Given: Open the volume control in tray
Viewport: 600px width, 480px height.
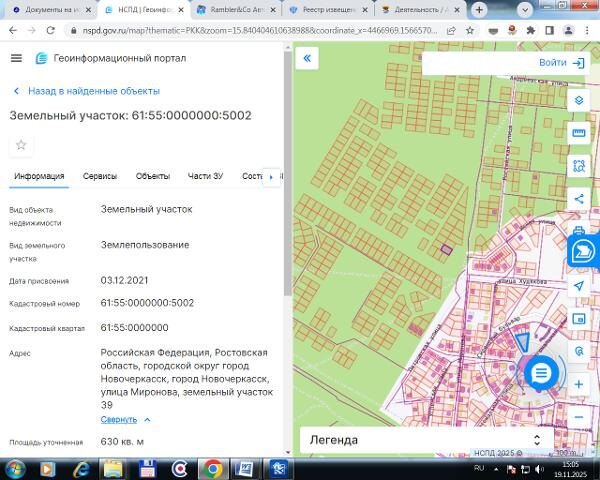Looking at the screenshot, I should (539, 469).
